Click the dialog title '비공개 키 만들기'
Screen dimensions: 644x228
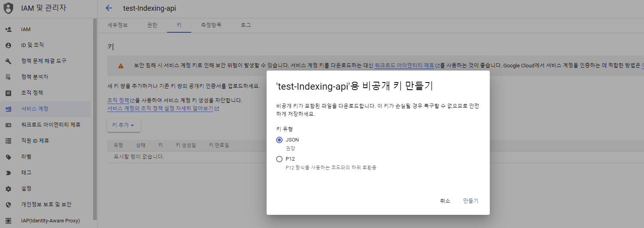pos(355,86)
